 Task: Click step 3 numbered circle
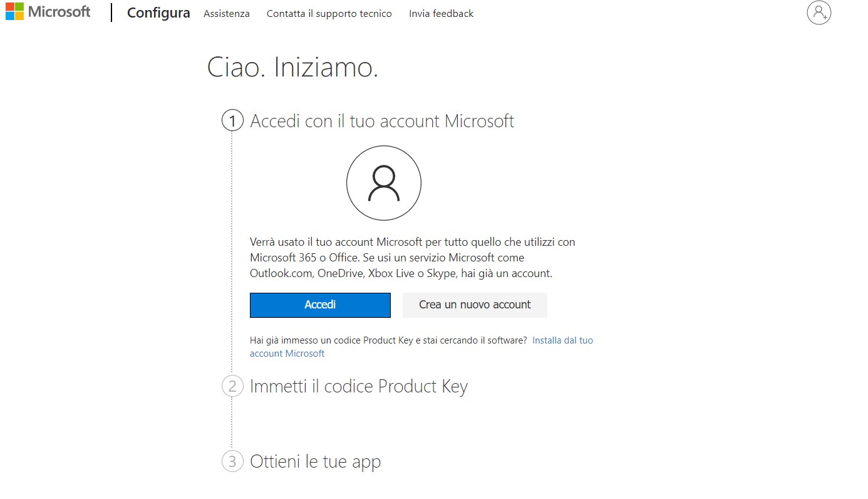click(x=232, y=461)
